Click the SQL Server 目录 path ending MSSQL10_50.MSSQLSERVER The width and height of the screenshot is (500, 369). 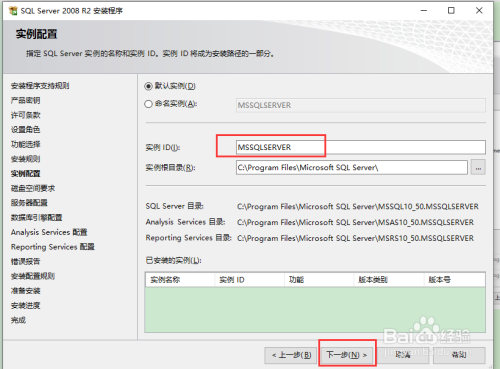pos(358,207)
